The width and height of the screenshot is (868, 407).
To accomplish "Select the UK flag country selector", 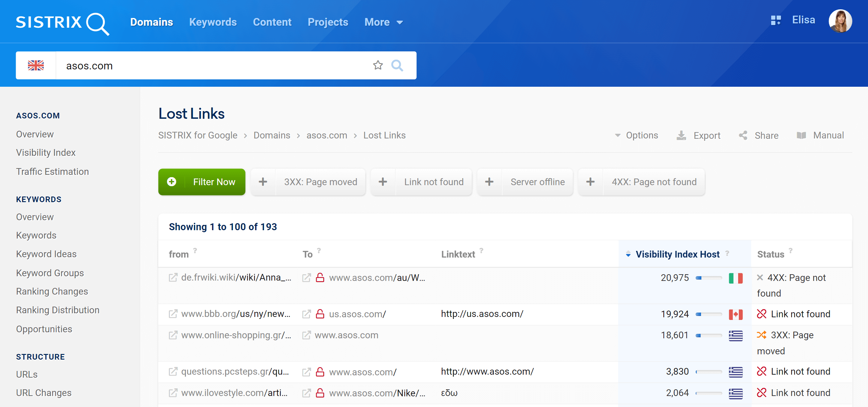I will (36, 65).
